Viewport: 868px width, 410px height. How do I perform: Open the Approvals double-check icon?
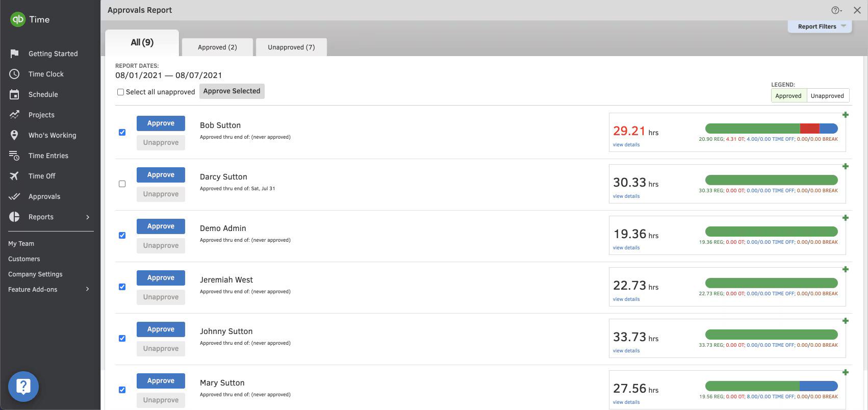(x=14, y=196)
